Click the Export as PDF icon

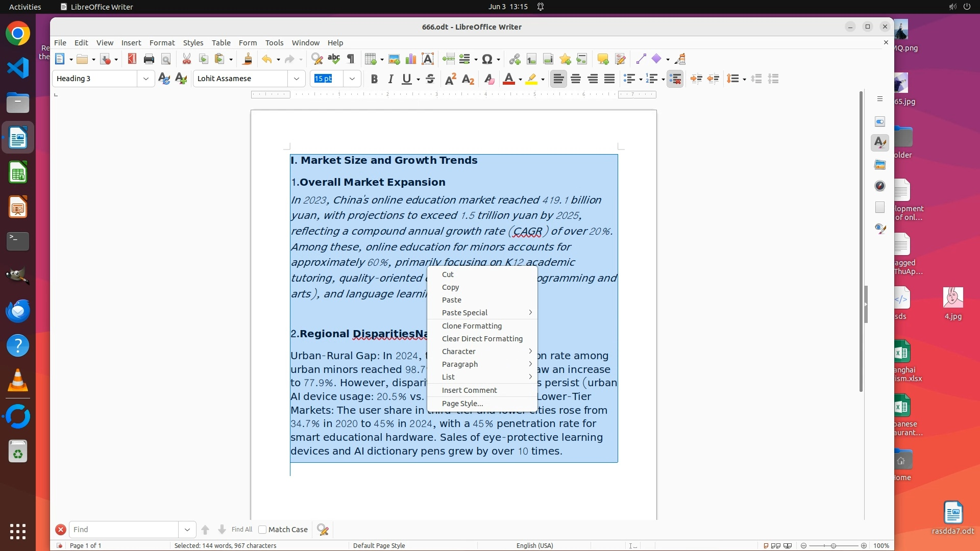click(x=132, y=59)
